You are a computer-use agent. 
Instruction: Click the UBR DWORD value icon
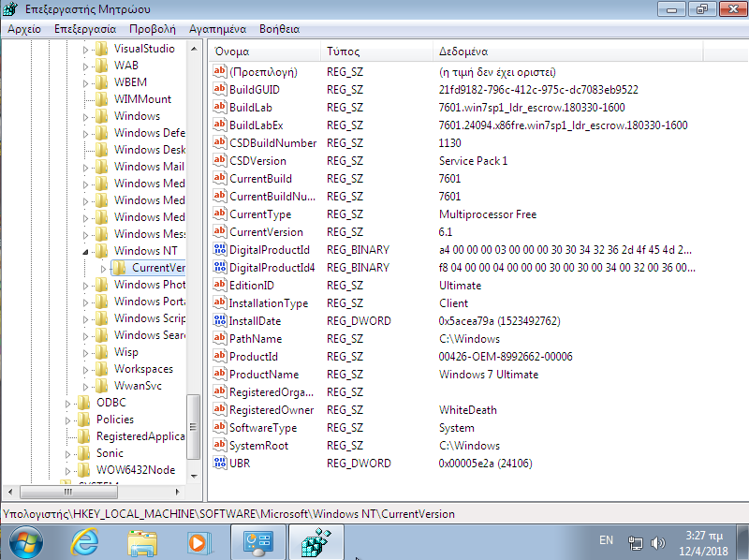[220, 463]
